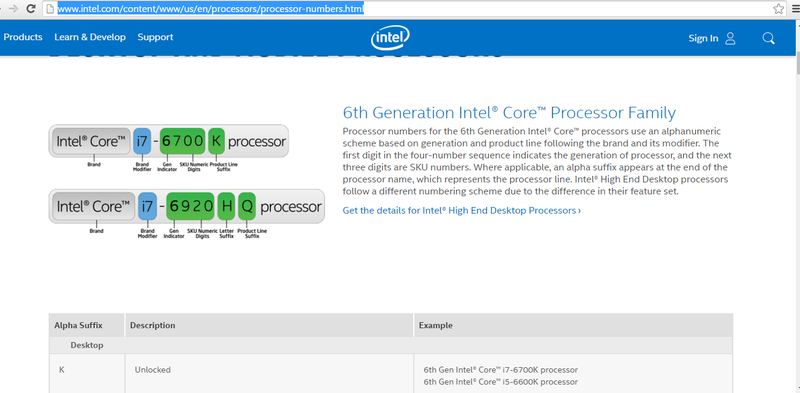
Task: Click the i5-6600K processor example text
Action: coord(501,382)
